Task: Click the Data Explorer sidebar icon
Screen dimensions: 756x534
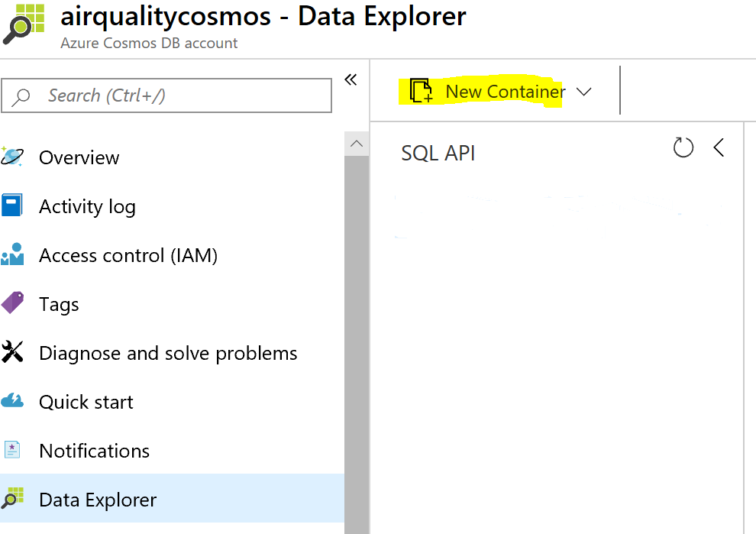Action: pyautogui.click(x=12, y=500)
